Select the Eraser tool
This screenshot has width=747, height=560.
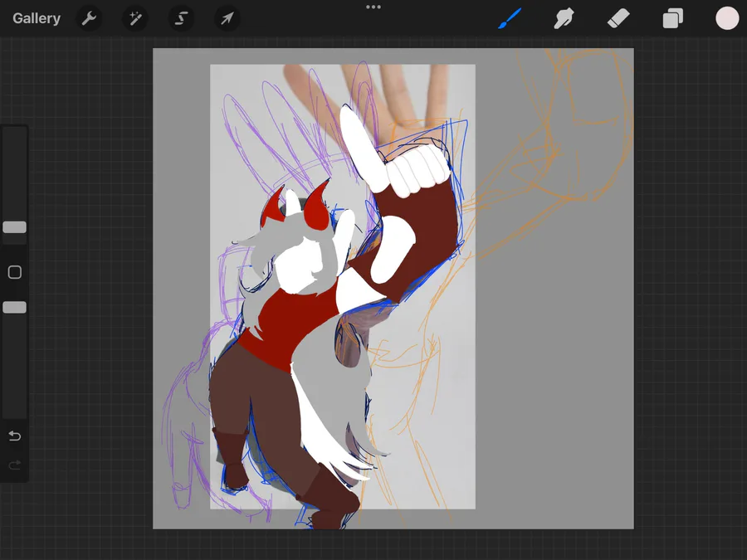click(x=618, y=18)
